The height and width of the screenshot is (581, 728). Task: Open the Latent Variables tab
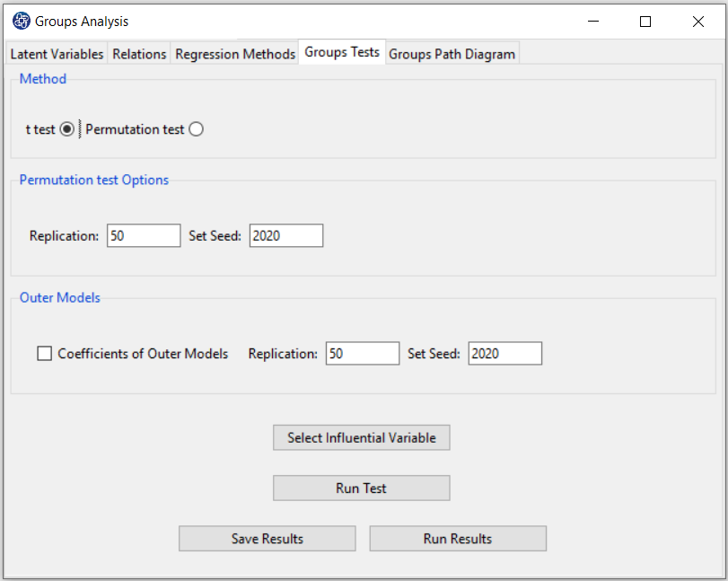(57, 54)
